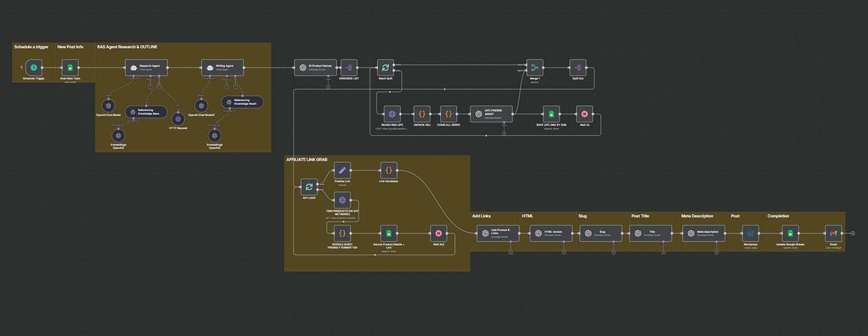Screen dimensions: 868x336
Task: Add tool under ID Product Names node
Action: [x=328, y=87]
